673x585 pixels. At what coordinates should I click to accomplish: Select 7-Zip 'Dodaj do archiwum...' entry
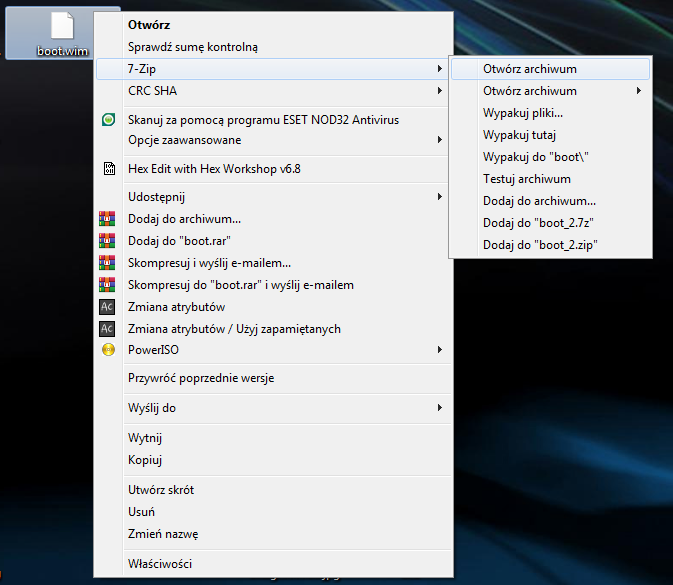click(550, 201)
